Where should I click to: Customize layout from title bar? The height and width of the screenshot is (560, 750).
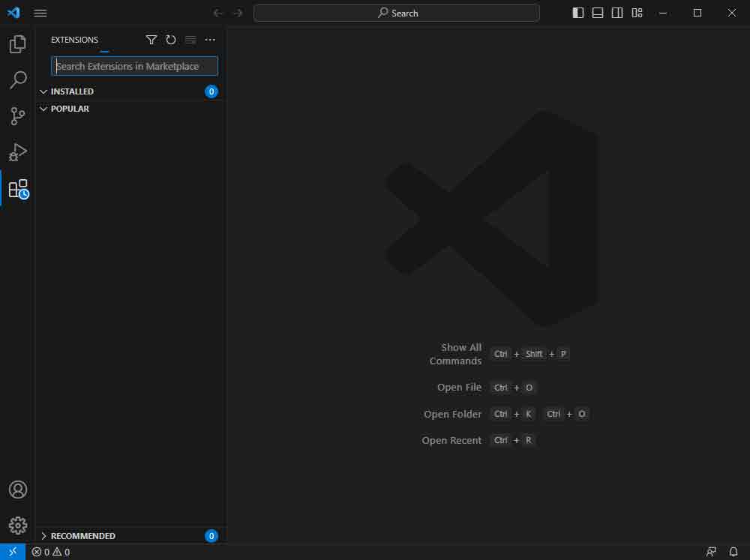click(637, 13)
